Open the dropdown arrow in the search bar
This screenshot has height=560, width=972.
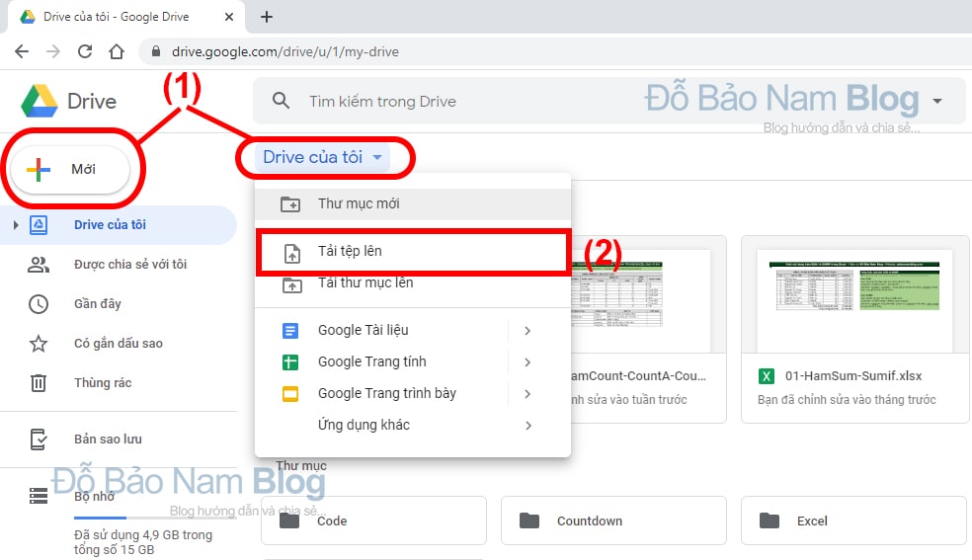pyautogui.click(x=937, y=101)
